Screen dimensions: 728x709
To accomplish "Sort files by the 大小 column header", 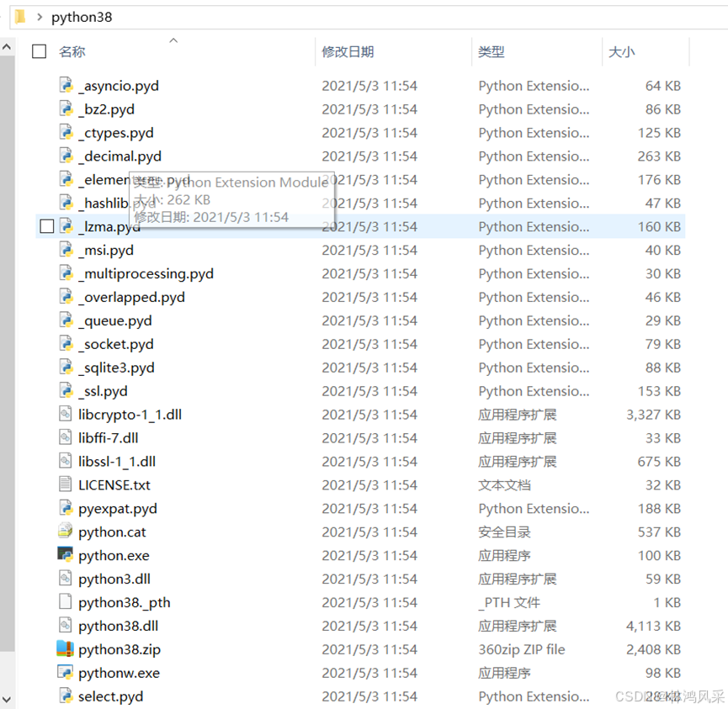I will tap(621, 51).
